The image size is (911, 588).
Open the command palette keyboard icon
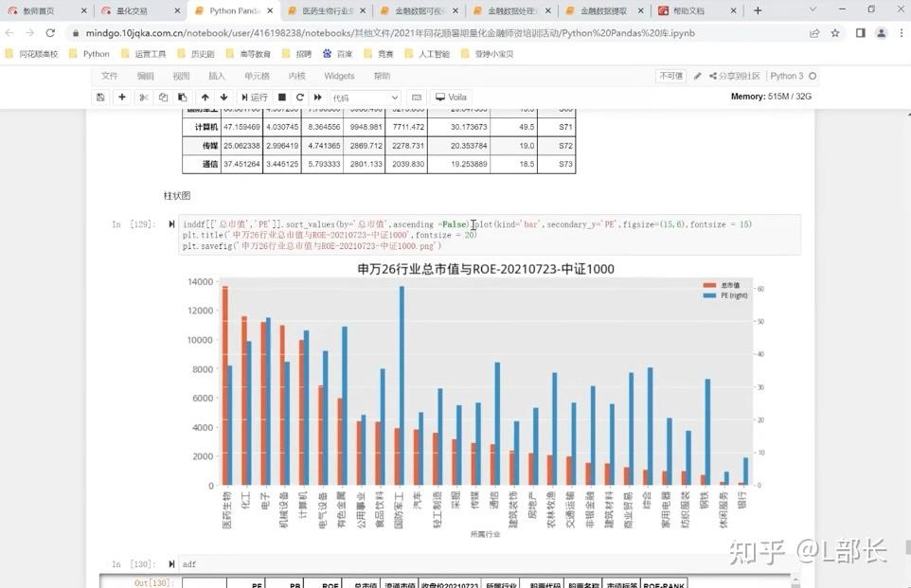(417, 97)
